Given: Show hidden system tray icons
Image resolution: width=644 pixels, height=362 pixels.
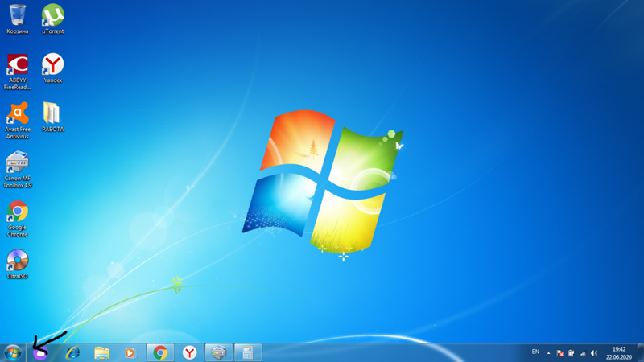Looking at the screenshot, I should (548, 353).
